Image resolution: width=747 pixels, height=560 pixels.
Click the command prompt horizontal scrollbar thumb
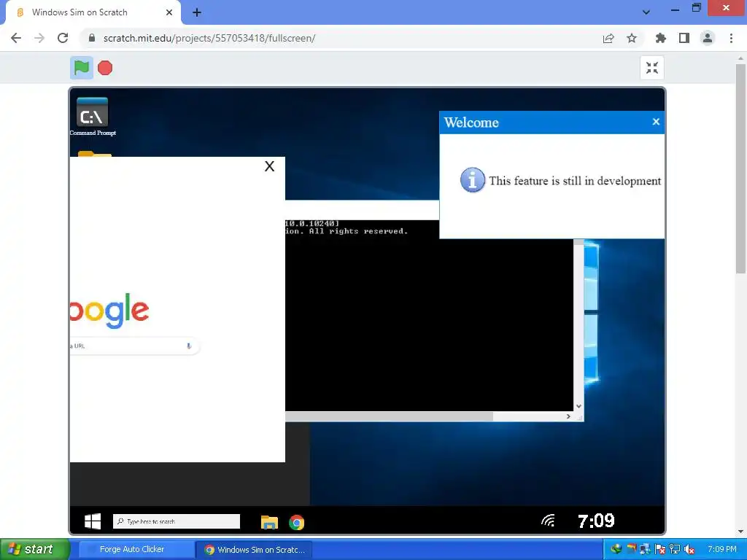pos(389,416)
